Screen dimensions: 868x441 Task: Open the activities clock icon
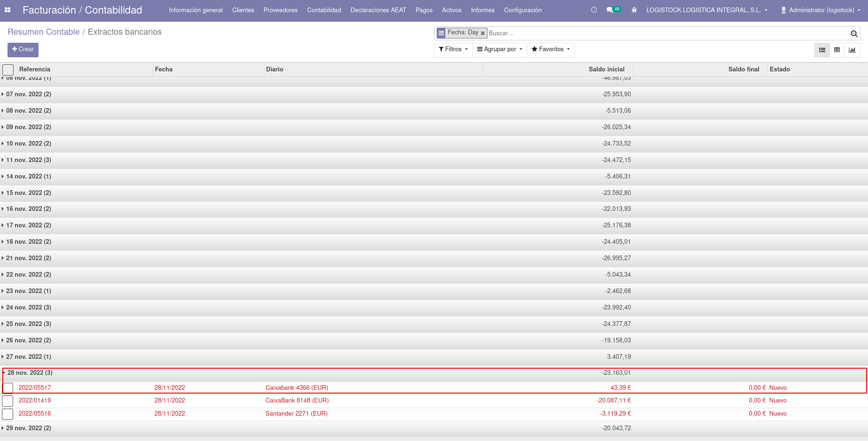click(593, 9)
